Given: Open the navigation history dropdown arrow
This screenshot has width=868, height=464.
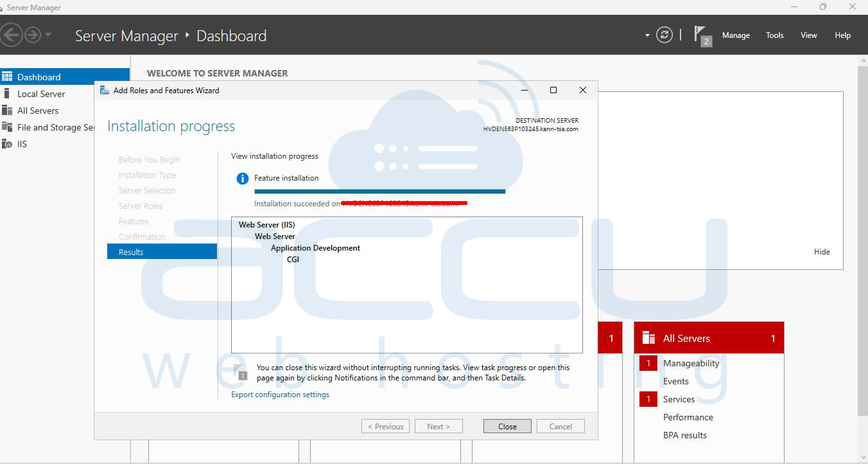Looking at the screenshot, I should coord(48,35).
